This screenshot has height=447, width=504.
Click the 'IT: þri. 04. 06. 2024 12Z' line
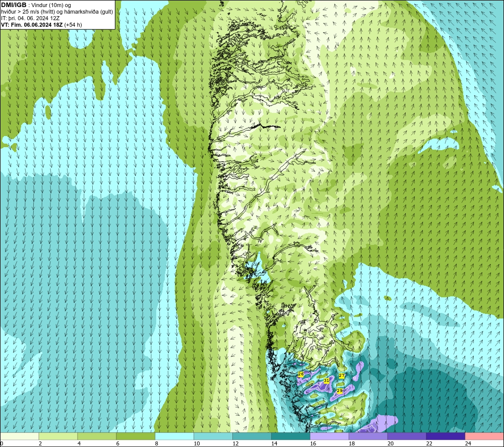coord(30,18)
